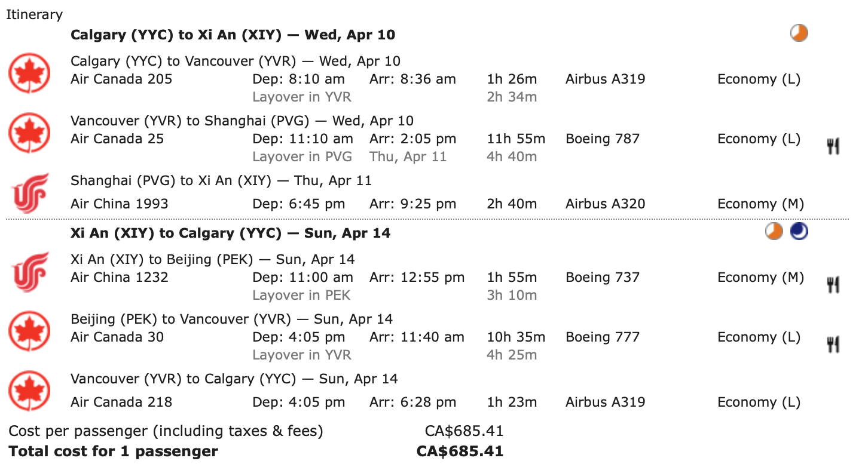Viewport: 868px width, 467px height.
Task: Click meal icon on Beijing to Vancouver flight
Action: pyautogui.click(x=833, y=345)
